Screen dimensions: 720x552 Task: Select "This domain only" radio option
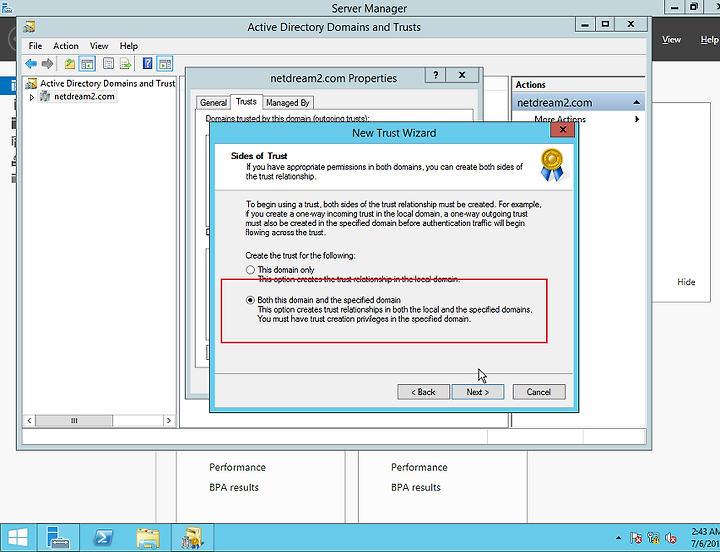point(250,270)
